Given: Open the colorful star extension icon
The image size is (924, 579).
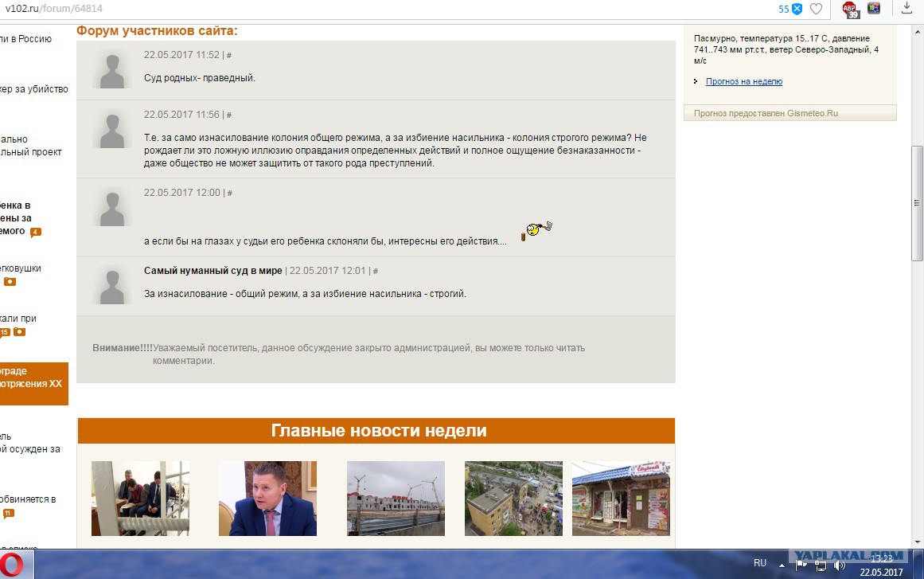Looking at the screenshot, I should [874, 8].
